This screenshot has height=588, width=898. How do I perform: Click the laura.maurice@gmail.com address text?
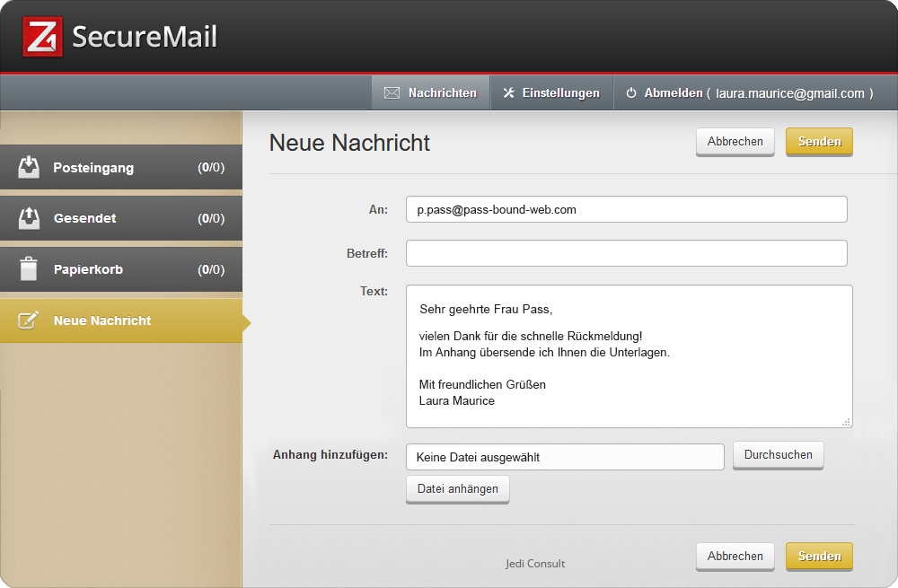click(x=790, y=93)
